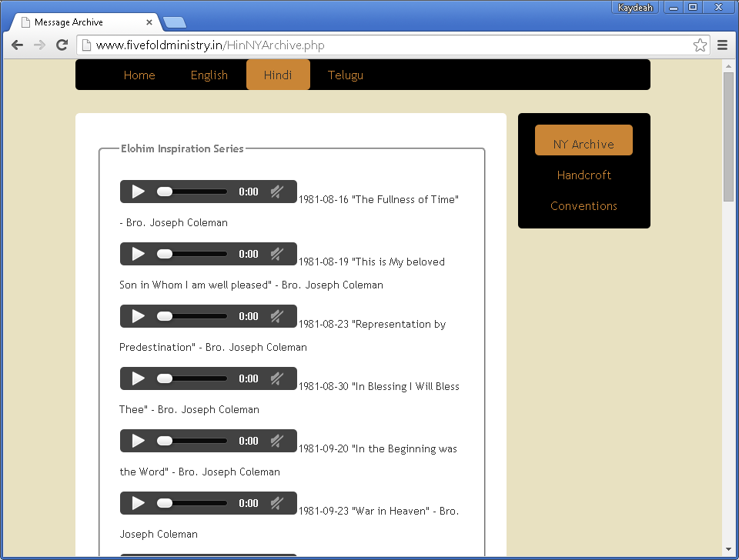Play the 1981-08-16 Fullness of Time audio
This screenshot has width=739, height=560.
click(138, 192)
